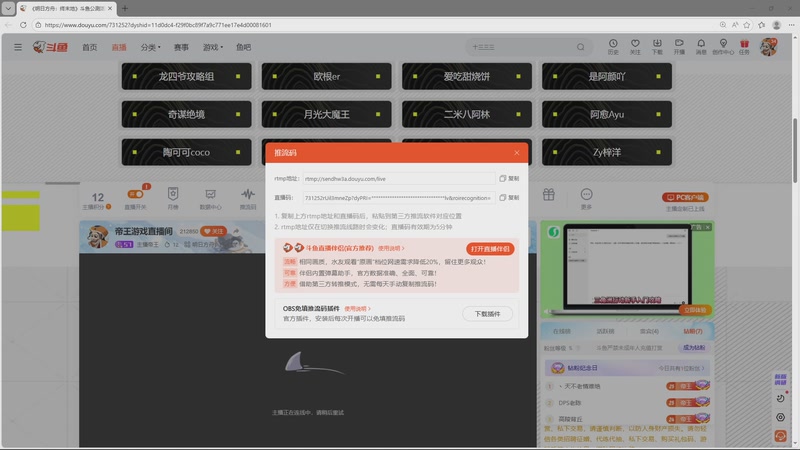This screenshot has height=450, width=800.
Task: Click the PC客户端 button
Action: click(685, 197)
